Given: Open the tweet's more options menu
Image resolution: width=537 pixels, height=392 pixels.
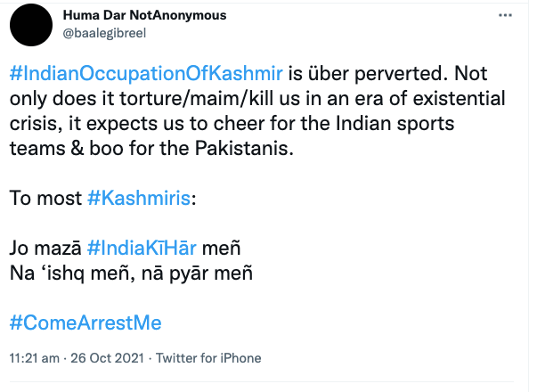Looking at the screenshot, I should click(507, 17).
